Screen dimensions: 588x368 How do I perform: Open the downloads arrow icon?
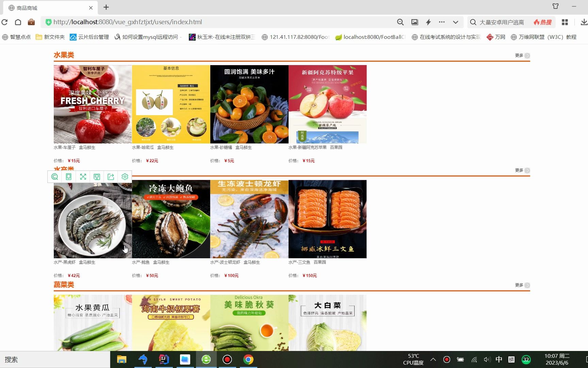tap(584, 22)
